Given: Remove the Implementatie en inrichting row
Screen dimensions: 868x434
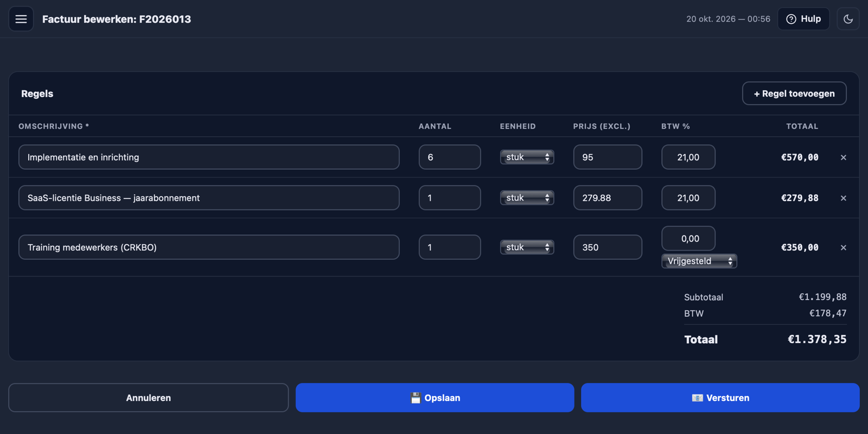Looking at the screenshot, I should point(843,157).
